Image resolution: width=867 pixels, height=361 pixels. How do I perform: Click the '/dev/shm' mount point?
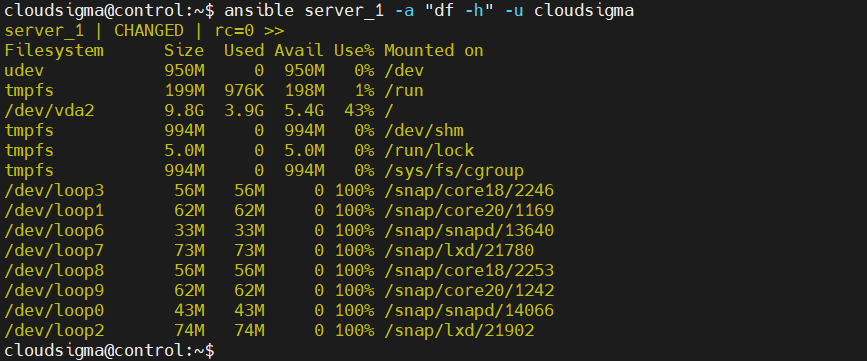424,131
